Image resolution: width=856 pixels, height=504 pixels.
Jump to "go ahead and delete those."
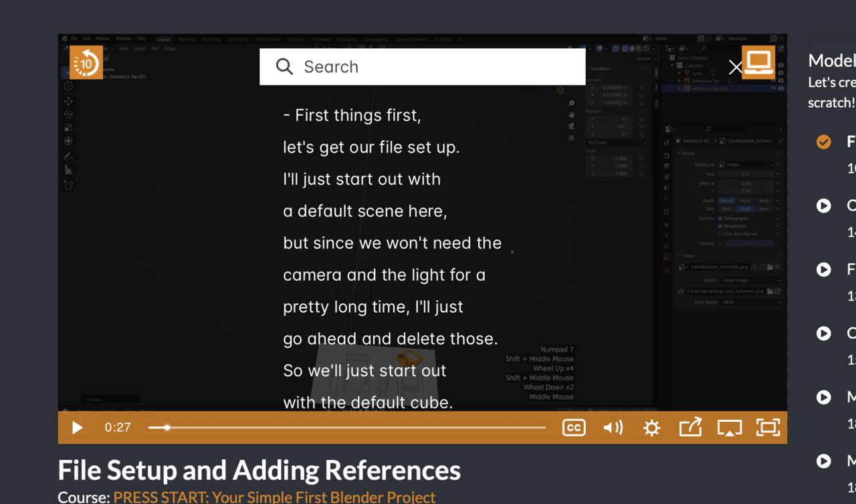point(390,339)
